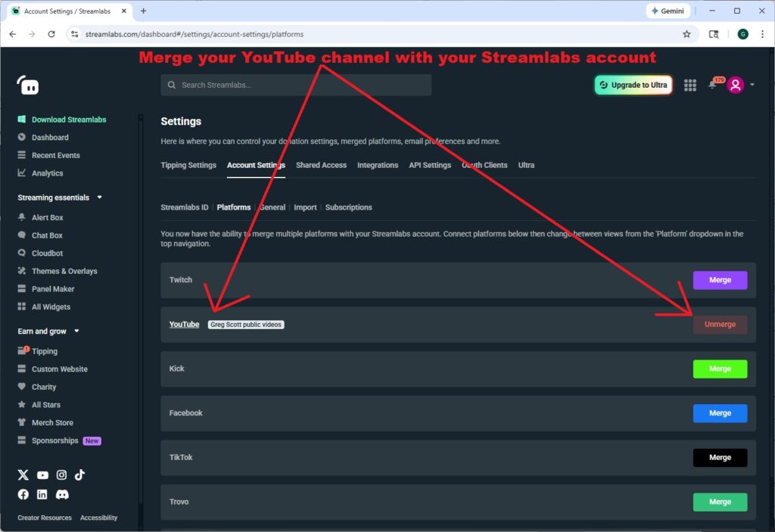775x532 pixels.
Task: Open the Charity page
Action: click(x=44, y=386)
